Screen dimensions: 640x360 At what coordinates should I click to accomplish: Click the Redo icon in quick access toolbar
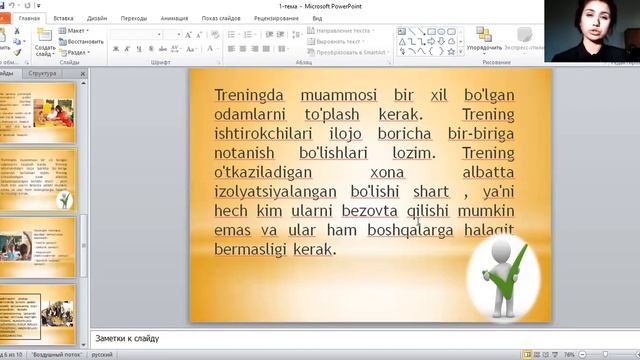pos(27,6)
